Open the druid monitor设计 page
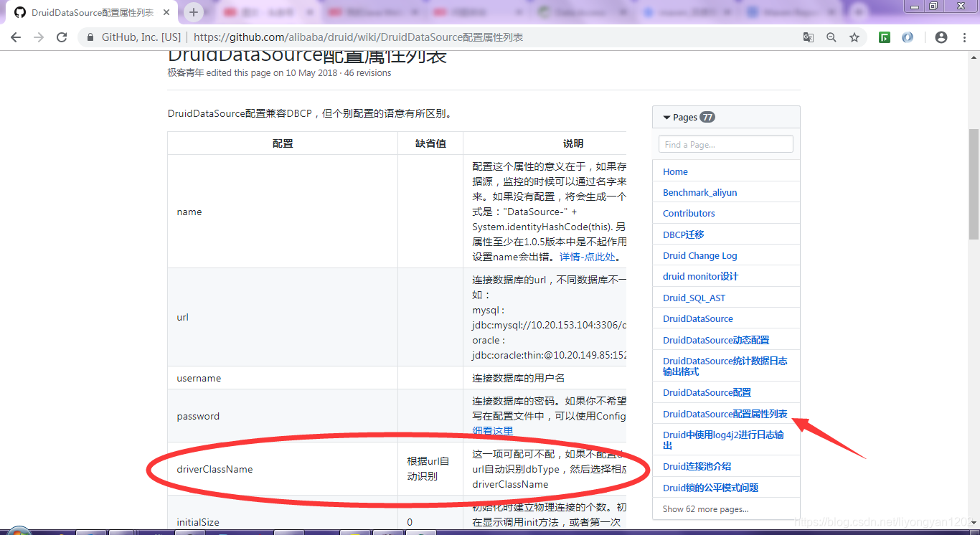 tap(700, 276)
